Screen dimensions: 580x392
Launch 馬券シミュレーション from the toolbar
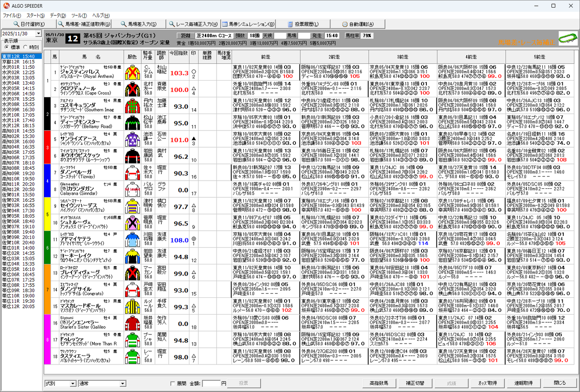249,24
